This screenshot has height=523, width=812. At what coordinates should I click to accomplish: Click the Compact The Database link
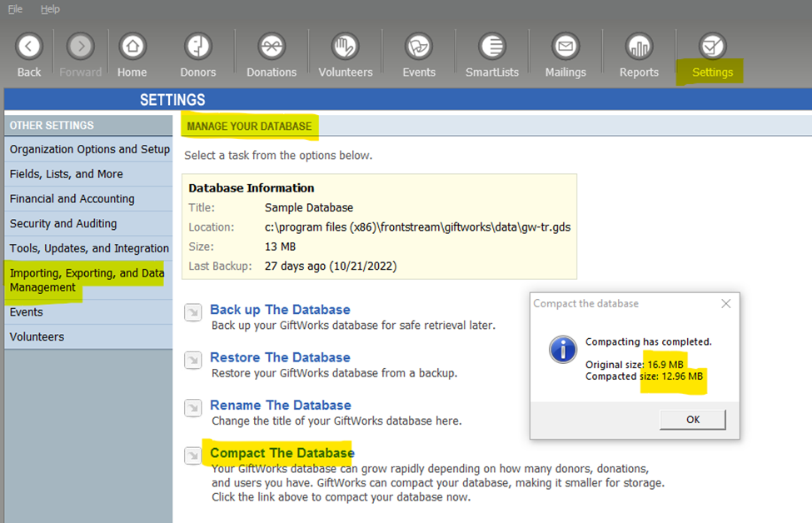click(x=282, y=452)
